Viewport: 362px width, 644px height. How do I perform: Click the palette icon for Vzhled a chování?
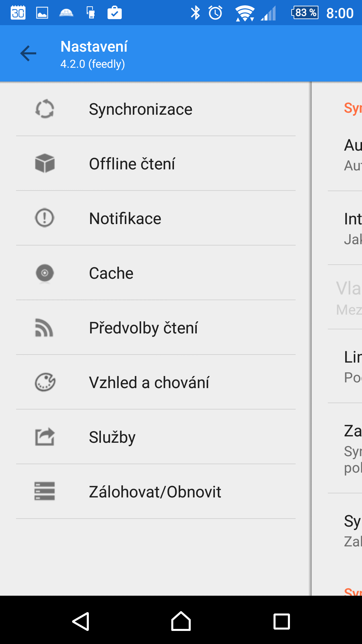pyautogui.click(x=45, y=382)
